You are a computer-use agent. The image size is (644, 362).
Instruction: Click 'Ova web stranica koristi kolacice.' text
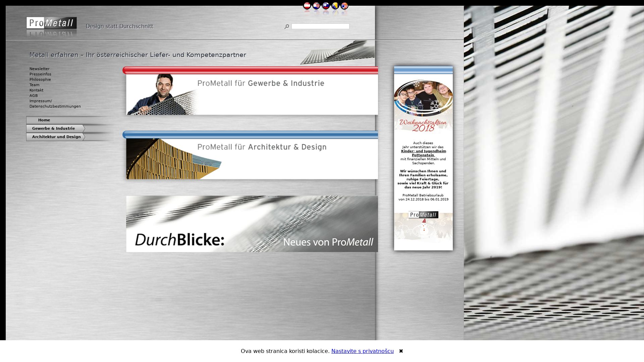coord(285,351)
